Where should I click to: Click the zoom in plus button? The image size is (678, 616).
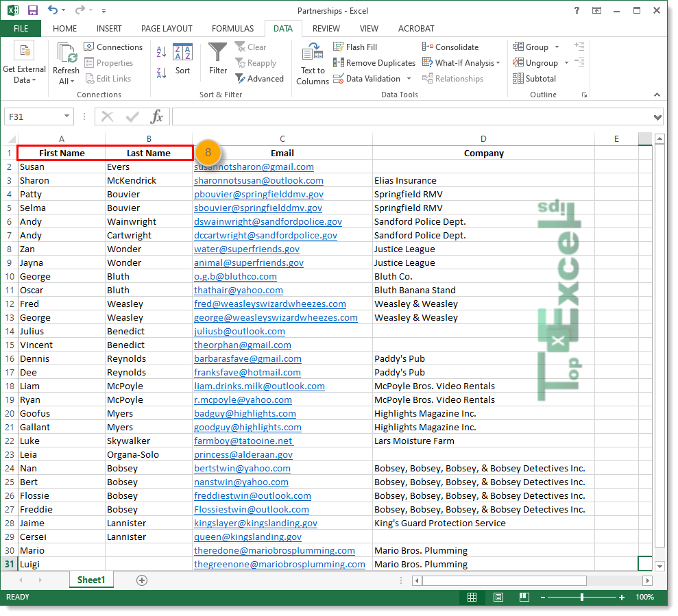point(621,597)
